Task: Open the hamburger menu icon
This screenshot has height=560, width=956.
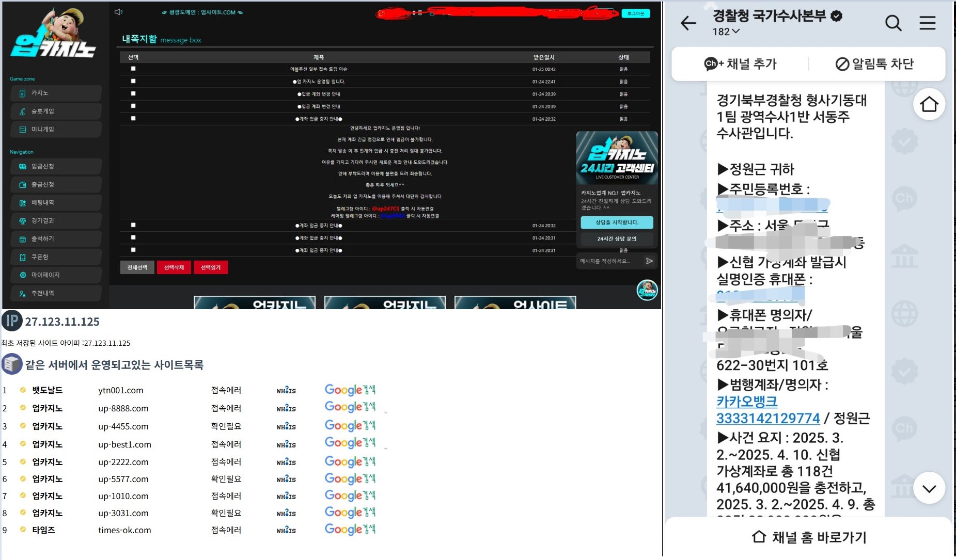Action: [927, 23]
